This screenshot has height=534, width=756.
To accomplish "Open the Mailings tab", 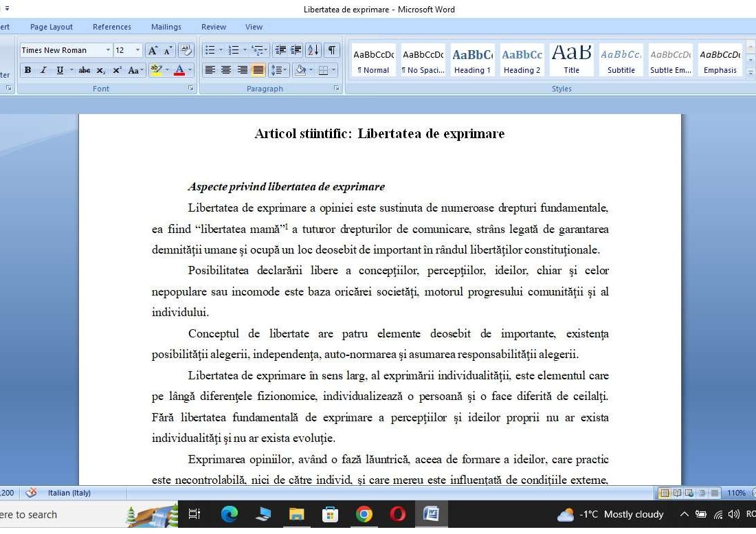I will click(166, 27).
